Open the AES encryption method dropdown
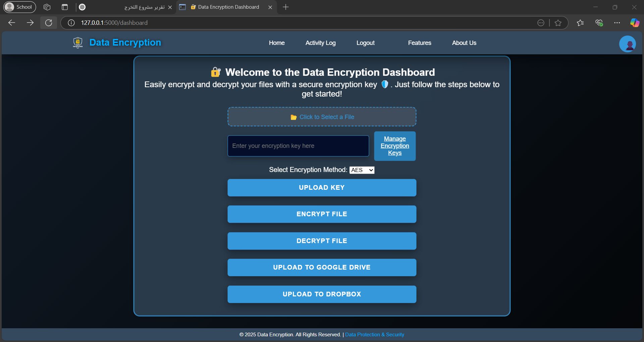The image size is (644, 342). (362, 170)
